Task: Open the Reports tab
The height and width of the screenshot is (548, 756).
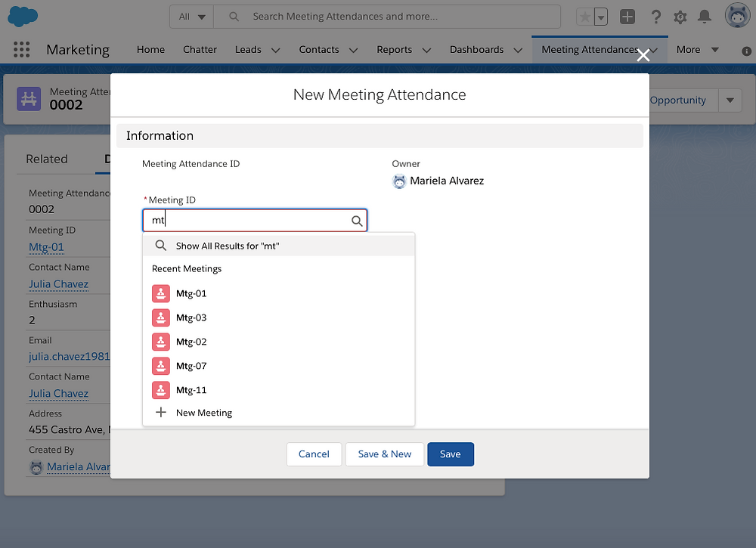Action: pyautogui.click(x=395, y=50)
